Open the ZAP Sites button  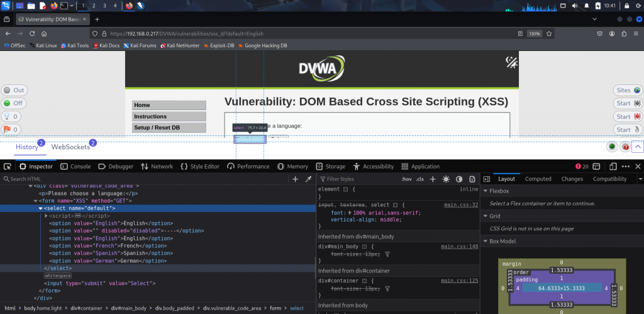pyautogui.click(x=628, y=91)
